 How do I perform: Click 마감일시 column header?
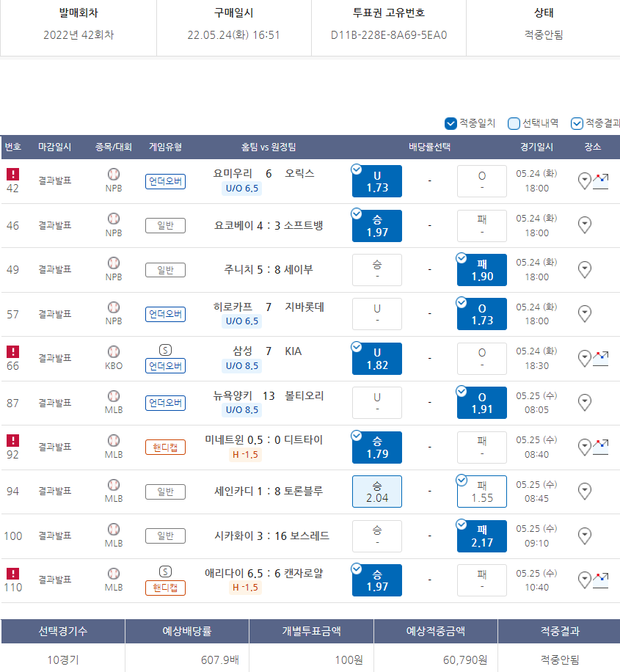pyautogui.click(x=54, y=147)
